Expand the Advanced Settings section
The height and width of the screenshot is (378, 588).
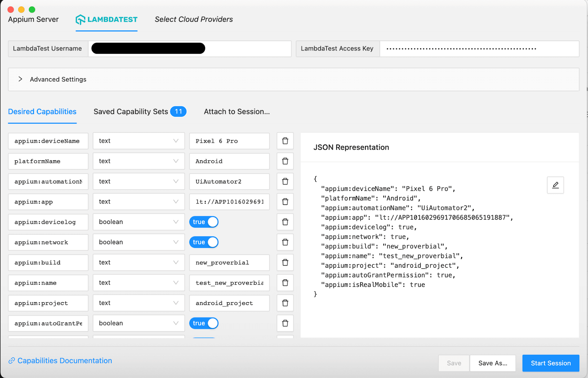pos(21,79)
